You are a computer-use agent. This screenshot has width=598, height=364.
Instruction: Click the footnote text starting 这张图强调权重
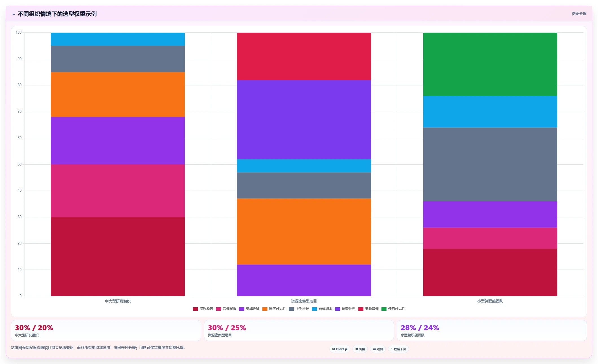pos(99,348)
